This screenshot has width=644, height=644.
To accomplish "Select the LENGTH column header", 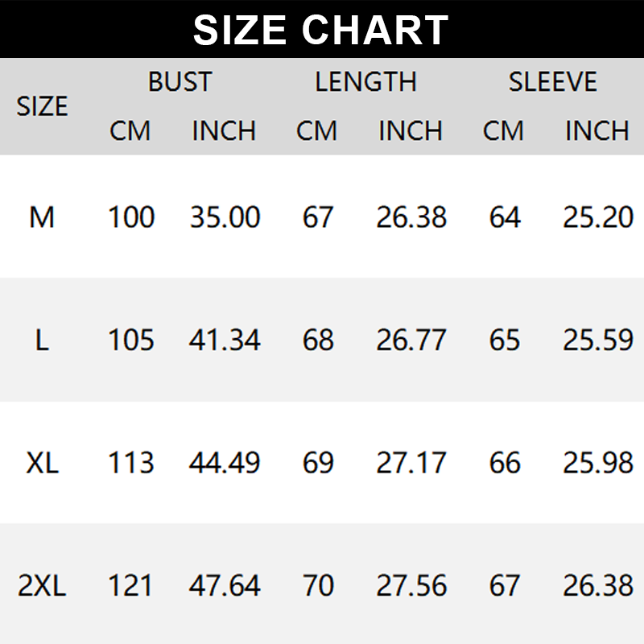I will click(365, 82).
